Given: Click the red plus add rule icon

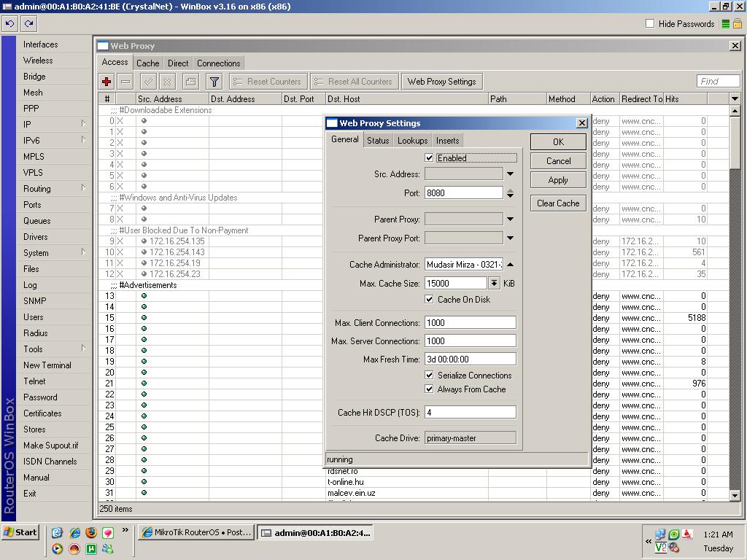Looking at the screenshot, I should (107, 82).
